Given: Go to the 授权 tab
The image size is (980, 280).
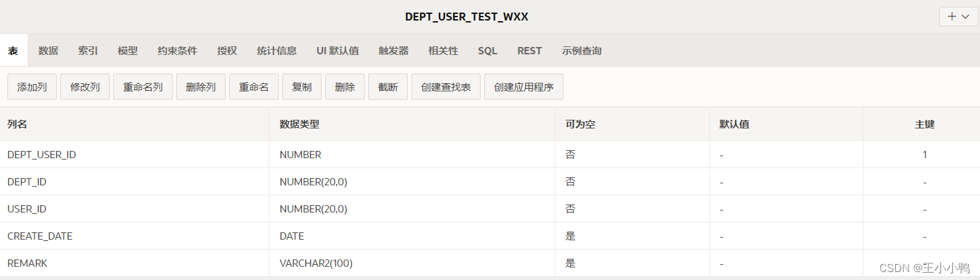Looking at the screenshot, I should [x=227, y=50].
